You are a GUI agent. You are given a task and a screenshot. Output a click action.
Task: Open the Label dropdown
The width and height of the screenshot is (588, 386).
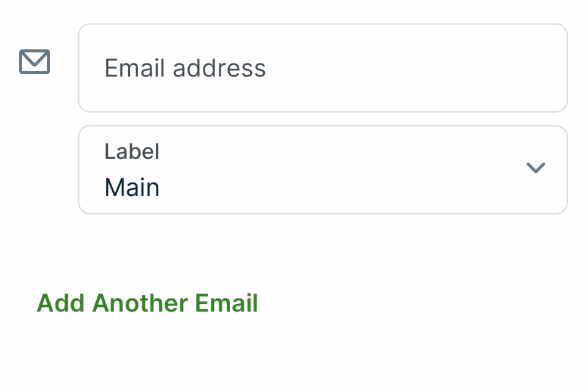click(x=322, y=170)
